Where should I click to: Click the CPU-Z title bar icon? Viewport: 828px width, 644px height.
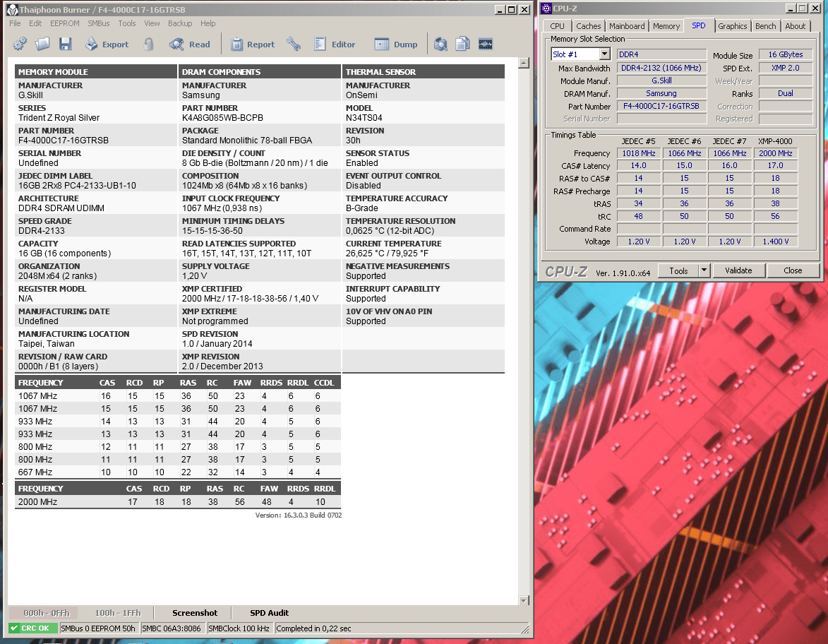tap(546, 8)
